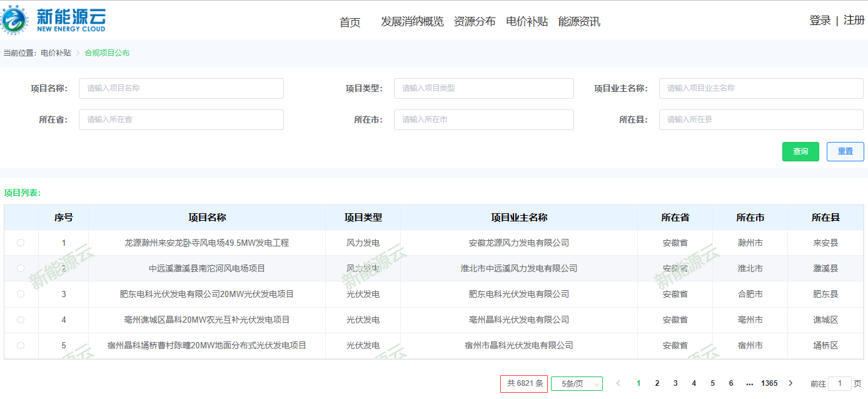This screenshot has height=399, width=868.
Task: Click the 注册 link
Action: (854, 20)
